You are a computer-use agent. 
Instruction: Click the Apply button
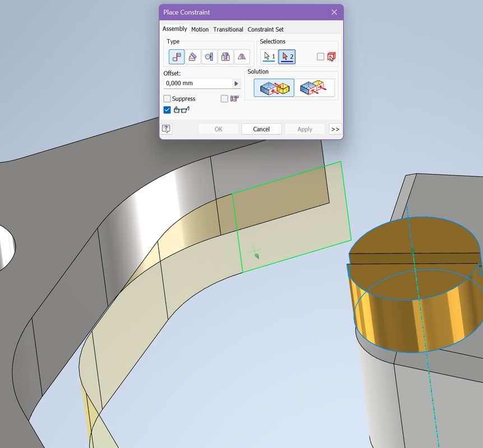click(305, 129)
